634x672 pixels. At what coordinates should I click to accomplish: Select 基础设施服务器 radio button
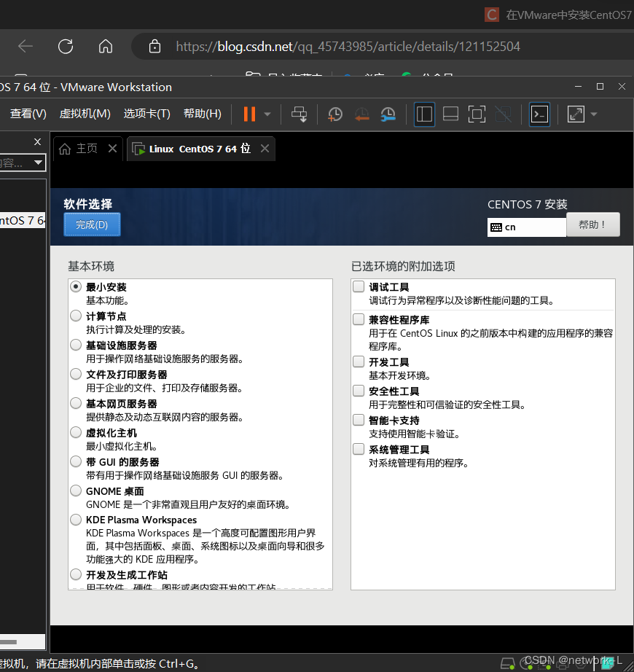[x=76, y=345]
